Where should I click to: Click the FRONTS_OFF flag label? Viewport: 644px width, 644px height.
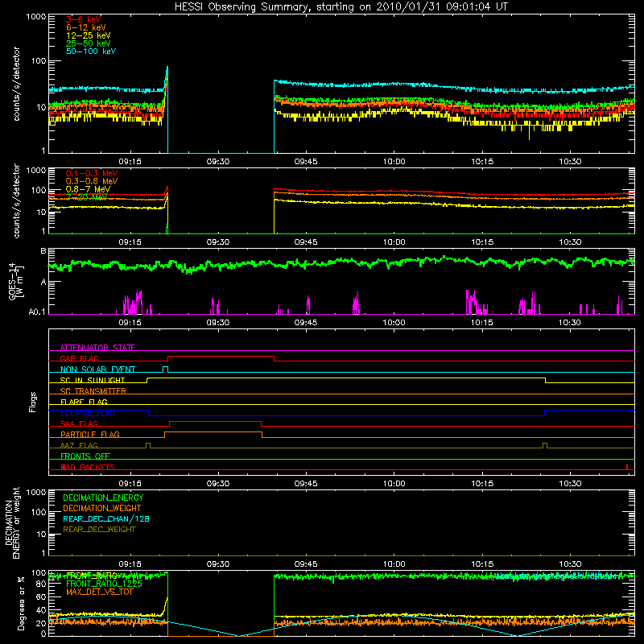click(85, 456)
